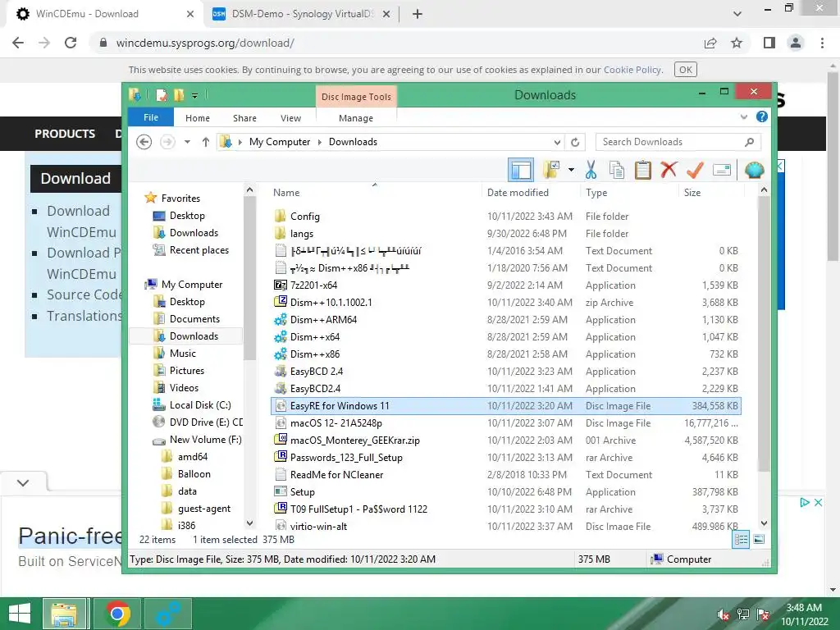Image resolution: width=840 pixels, height=630 pixels.
Task: Open Windows Start button on taskbar
Action: (x=20, y=614)
